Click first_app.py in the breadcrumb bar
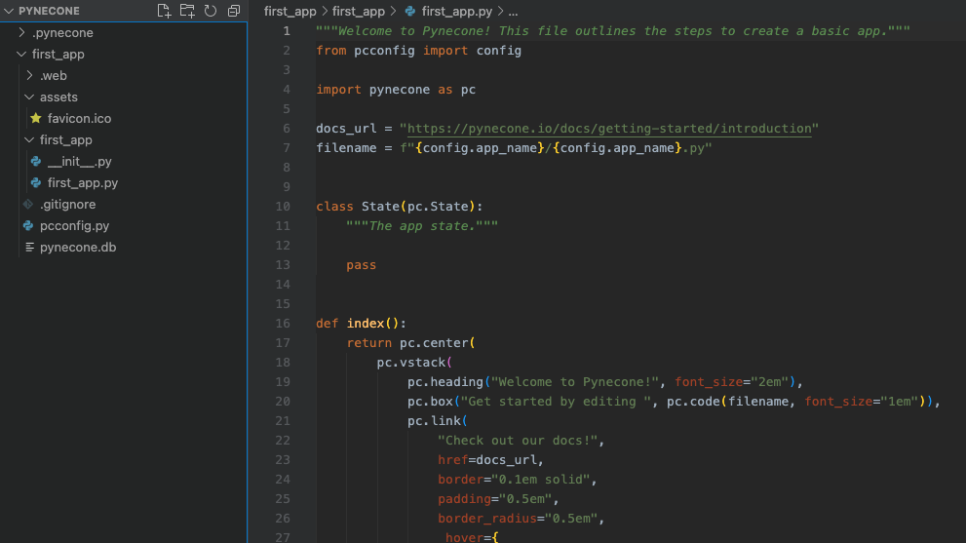 457,11
